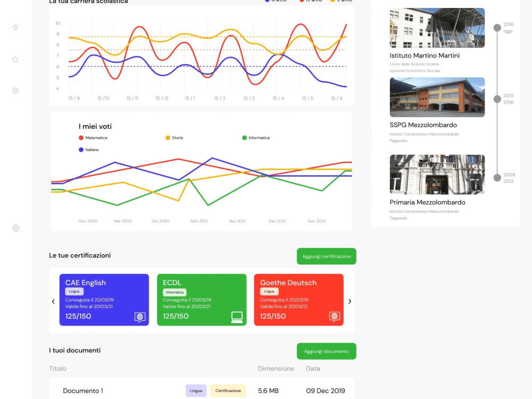
Task: Show previous certifications using the left arrow
Action: click(x=53, y=301)
